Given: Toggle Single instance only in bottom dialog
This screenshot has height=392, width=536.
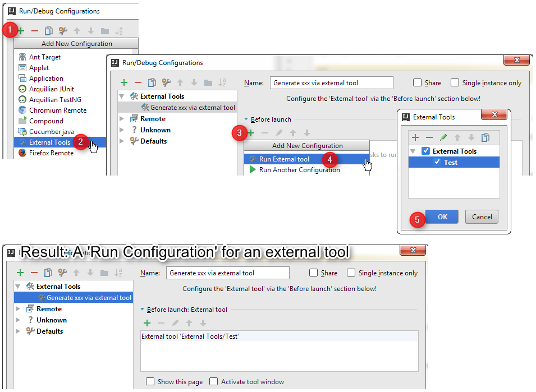Looking at the screenshot, I should [x=351, y=273].
